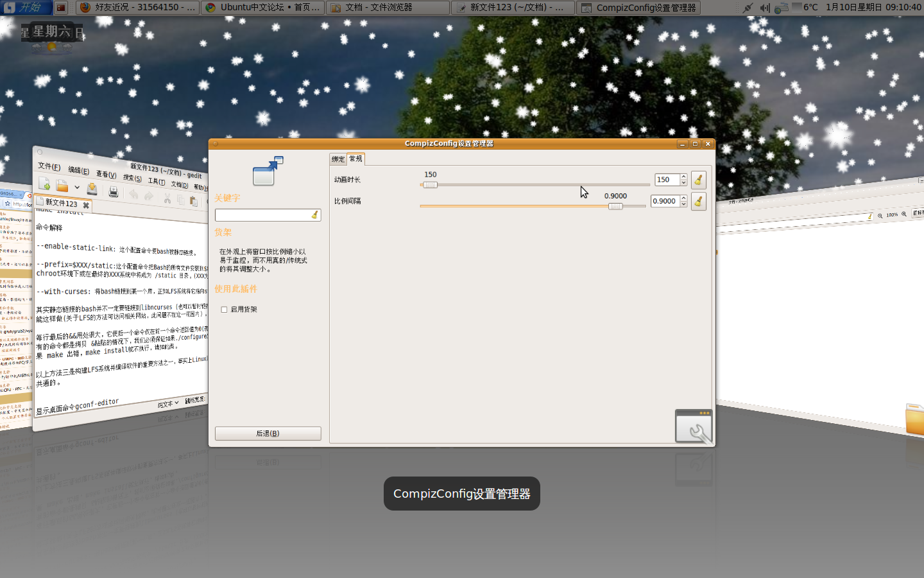Open the 文件(F) menu in gedit
924x578 pixels.
click(49, 166)
